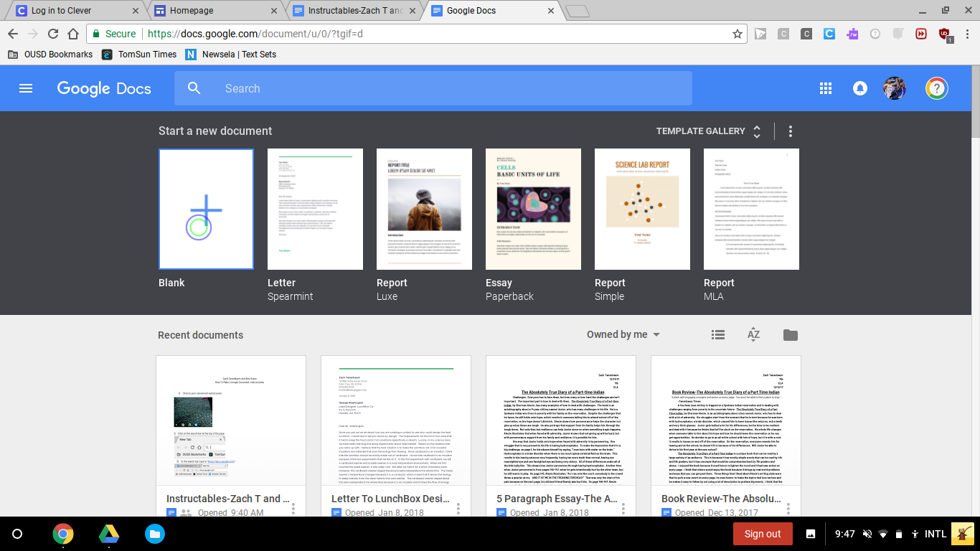Switch to list view of recent documents
980x551 pixels.
tap(718, 335)
